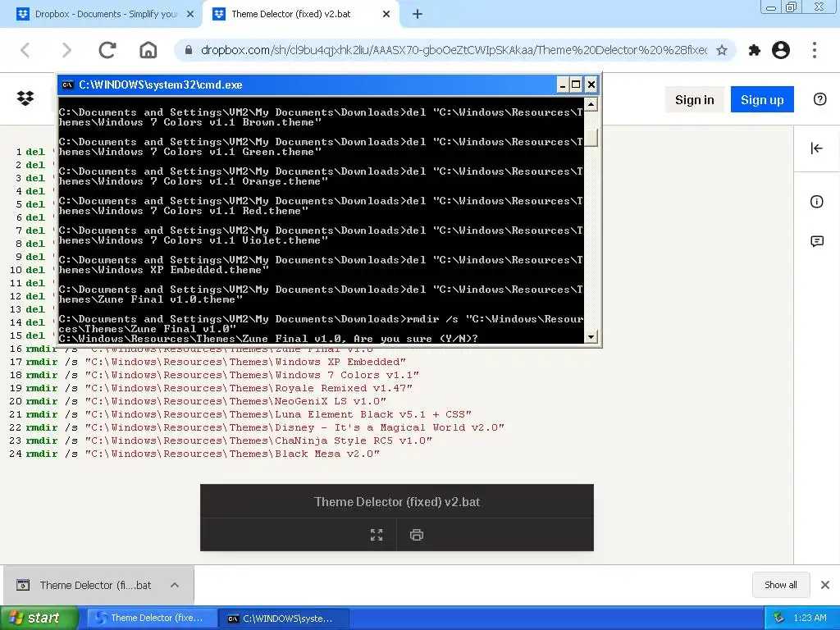Switch to Theme Detector taskbar button

(x=152, y=618)
